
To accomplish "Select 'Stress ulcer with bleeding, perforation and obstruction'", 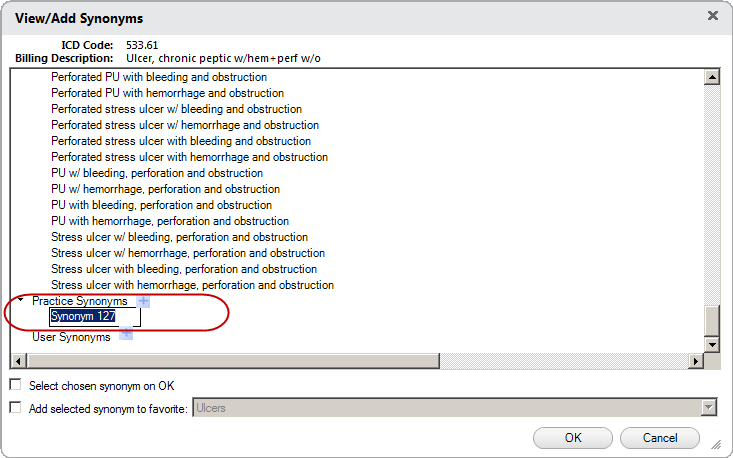I will coord(184,269).
